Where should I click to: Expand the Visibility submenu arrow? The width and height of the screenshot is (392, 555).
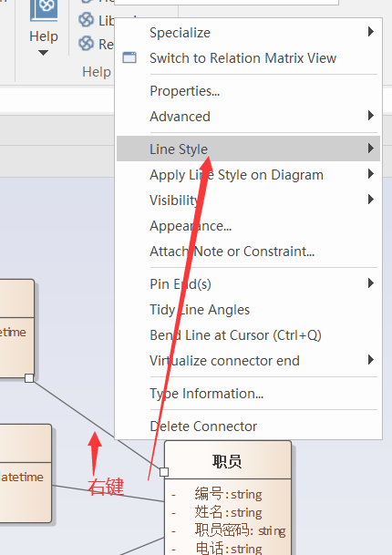(x=371, y=200)
